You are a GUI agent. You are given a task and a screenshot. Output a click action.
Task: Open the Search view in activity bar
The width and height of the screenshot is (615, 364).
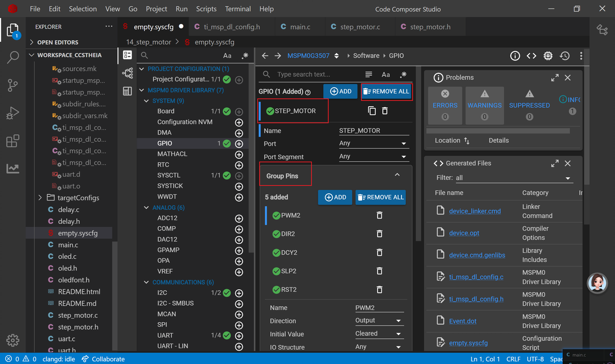coord(12,57)
